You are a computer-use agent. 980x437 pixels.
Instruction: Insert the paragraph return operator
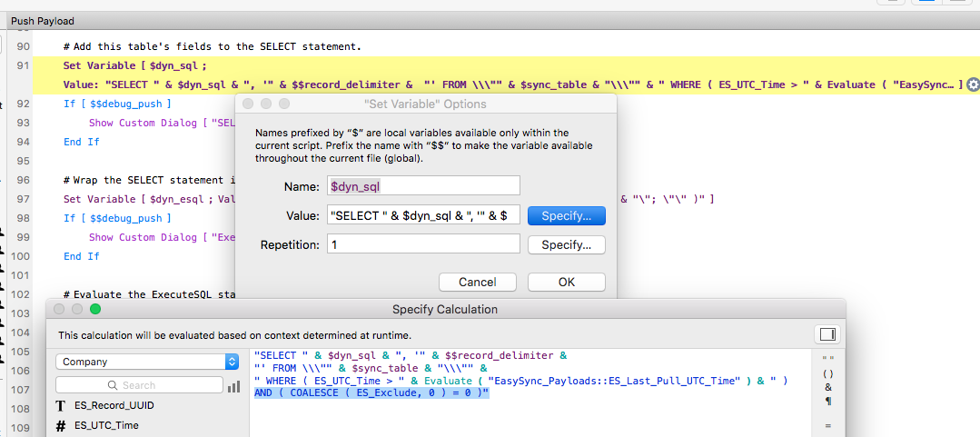point(828,401)
